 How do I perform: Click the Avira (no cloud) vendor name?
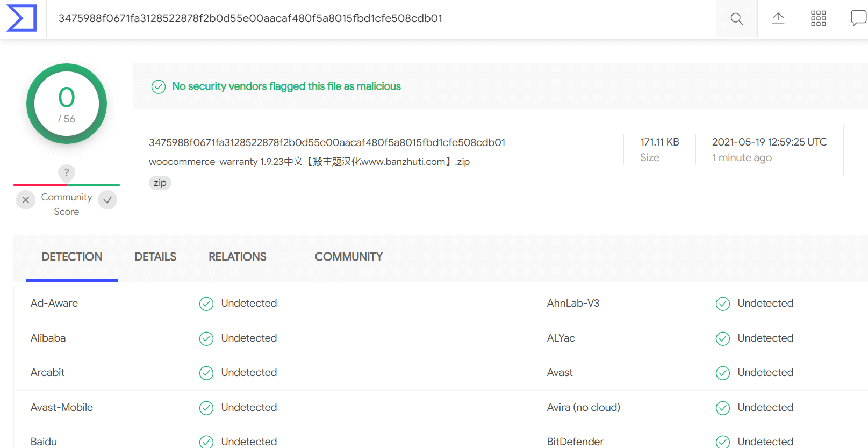click(583, 407)
